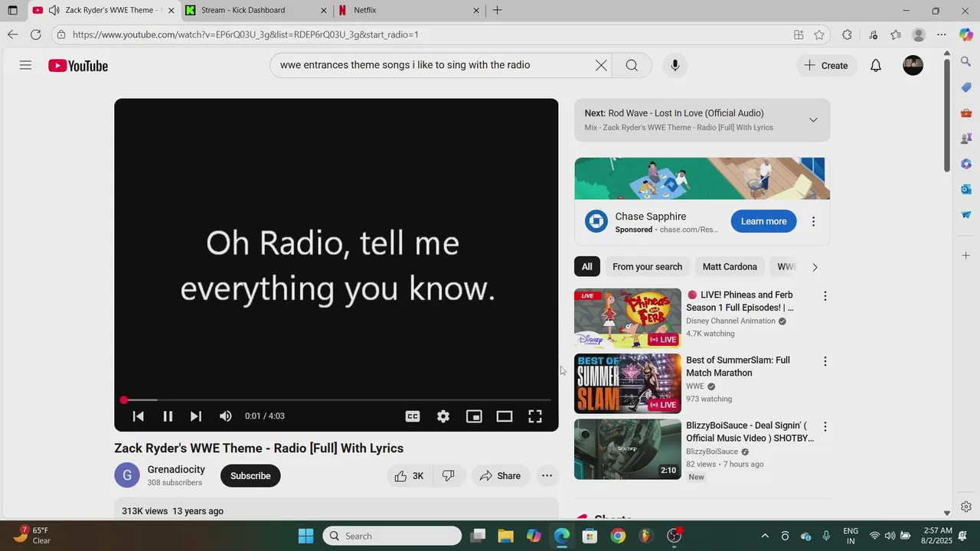This screenshot has height=551, width=980.
Task: Open Edge settings and more menu
Action: coord(942,34)
